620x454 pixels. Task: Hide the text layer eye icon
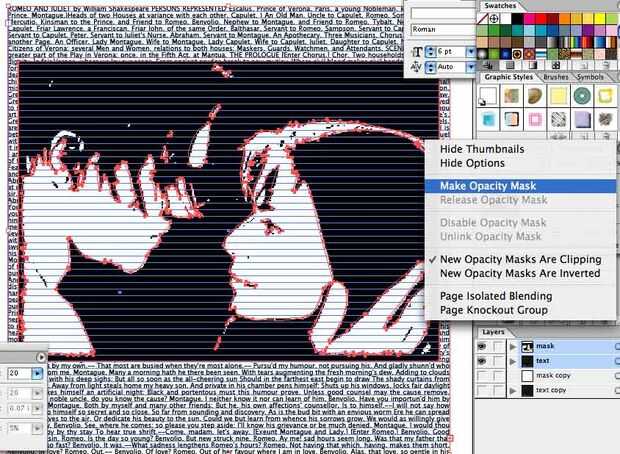[x=482, y=361]
